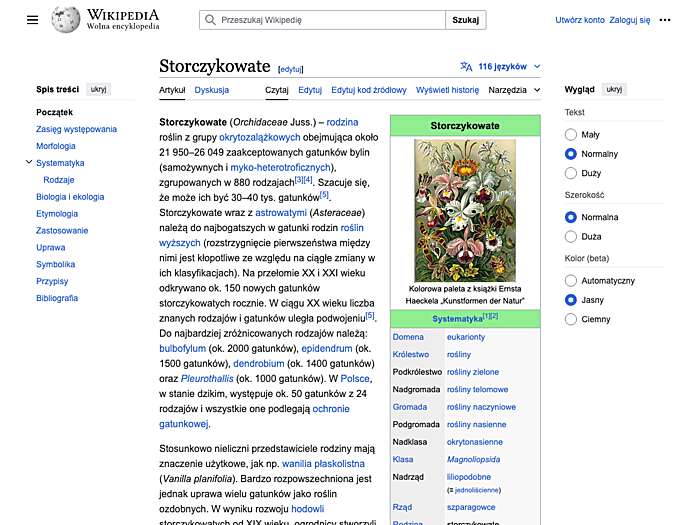The image size is (700, 525).
Task: Click the edytuj link beside the title
Action: [x=291, y=69]
